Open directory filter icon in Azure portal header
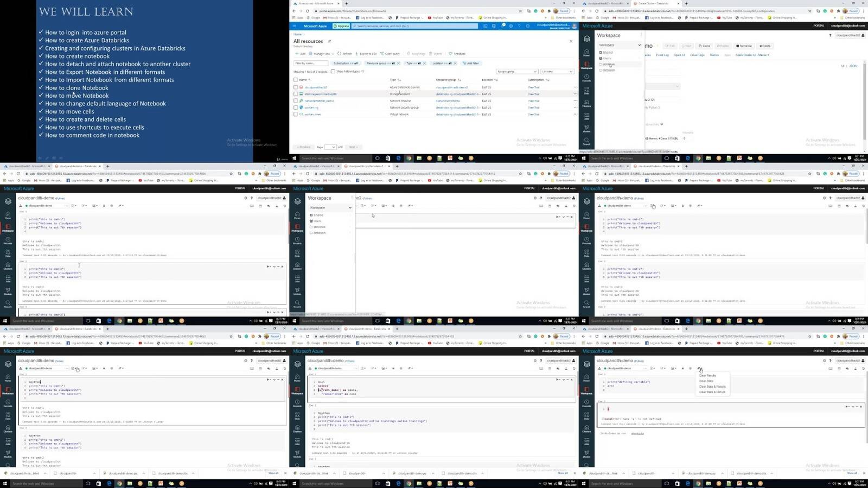The image size is (868, 488). (494, 26)
